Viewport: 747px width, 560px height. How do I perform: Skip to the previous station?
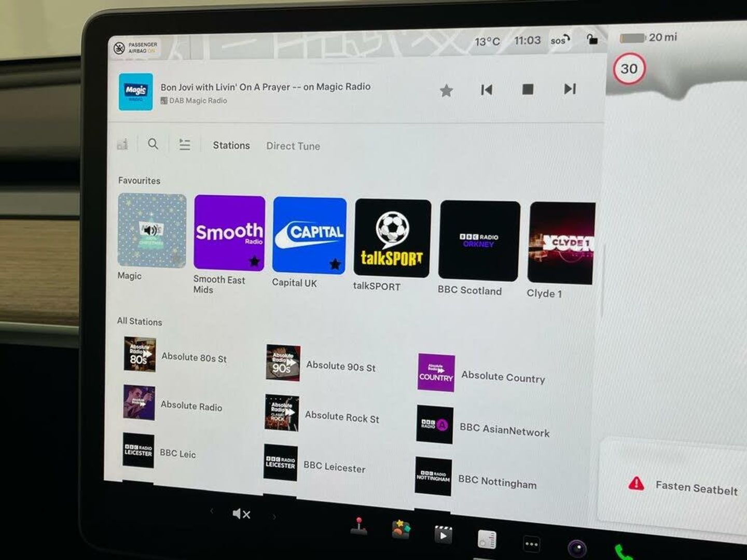point(486,90)
